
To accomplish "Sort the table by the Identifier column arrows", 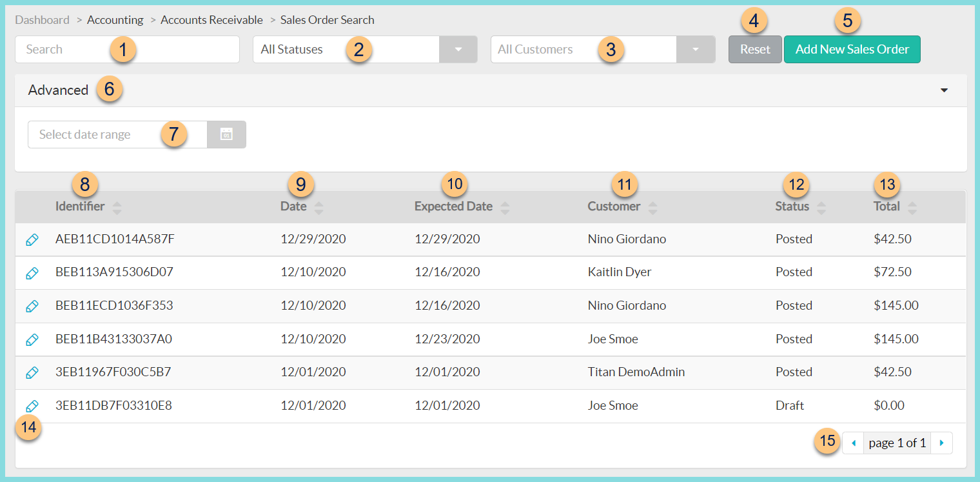I will [x=117, y=206].
